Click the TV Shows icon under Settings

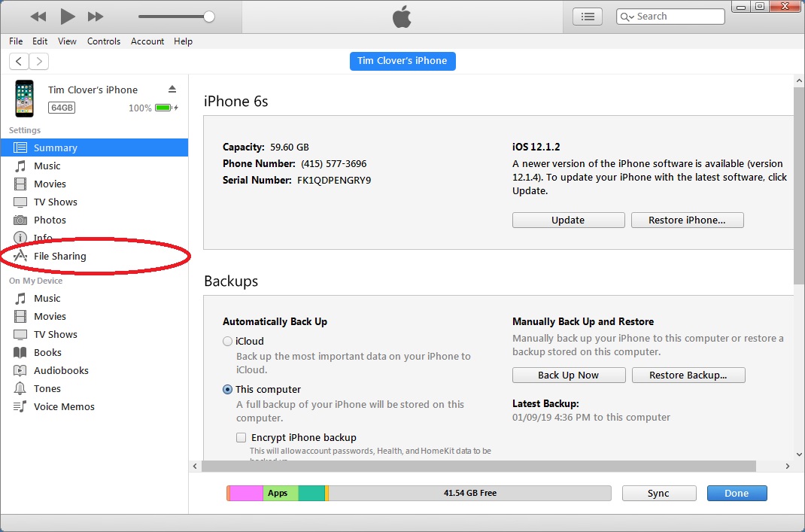(20, 202)
